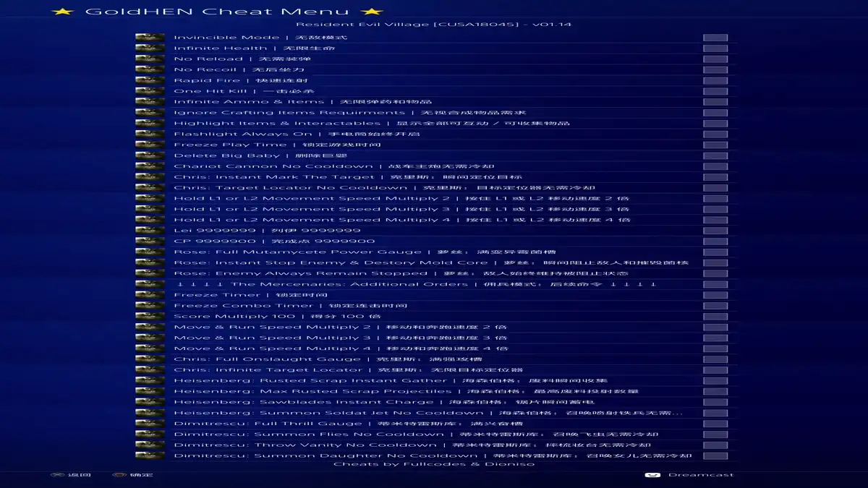This screenshot has height=488, width=868.
Task: Click the Dreamcast controller icon
Action: pos(652,475)
